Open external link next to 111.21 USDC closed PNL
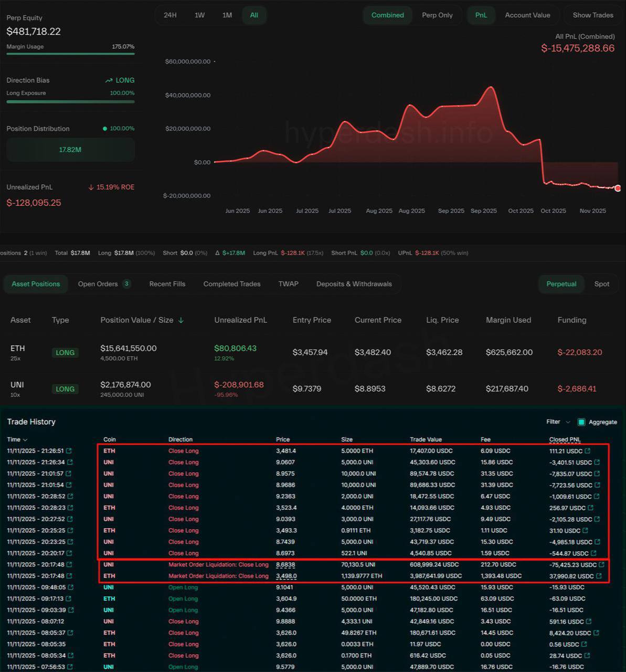Screen dimensions: 626x672 [588, 451]
